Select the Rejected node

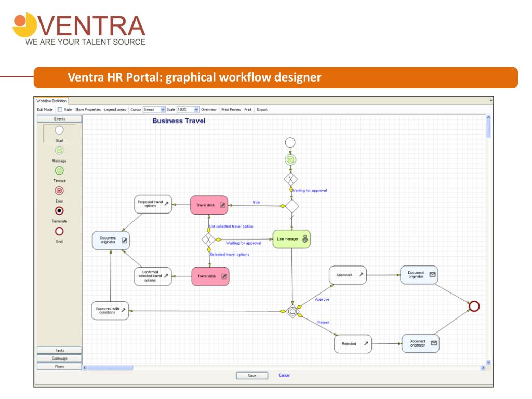(353, 344)
